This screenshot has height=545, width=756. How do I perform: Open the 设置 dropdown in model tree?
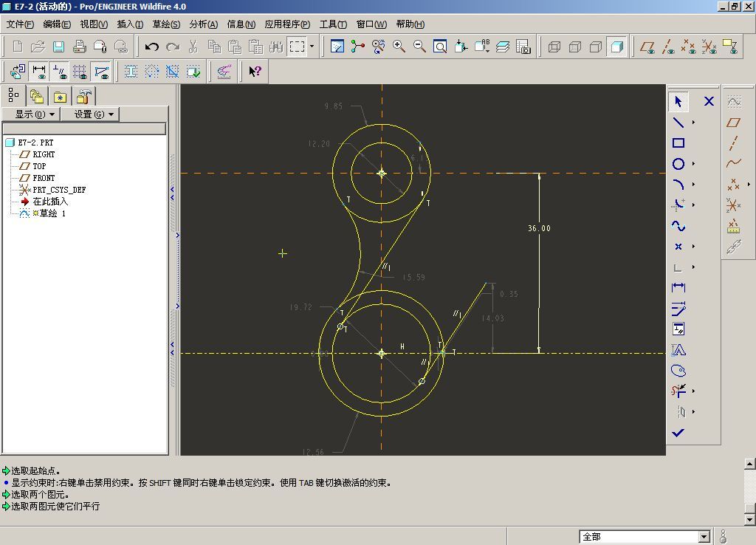pos(89,114)
